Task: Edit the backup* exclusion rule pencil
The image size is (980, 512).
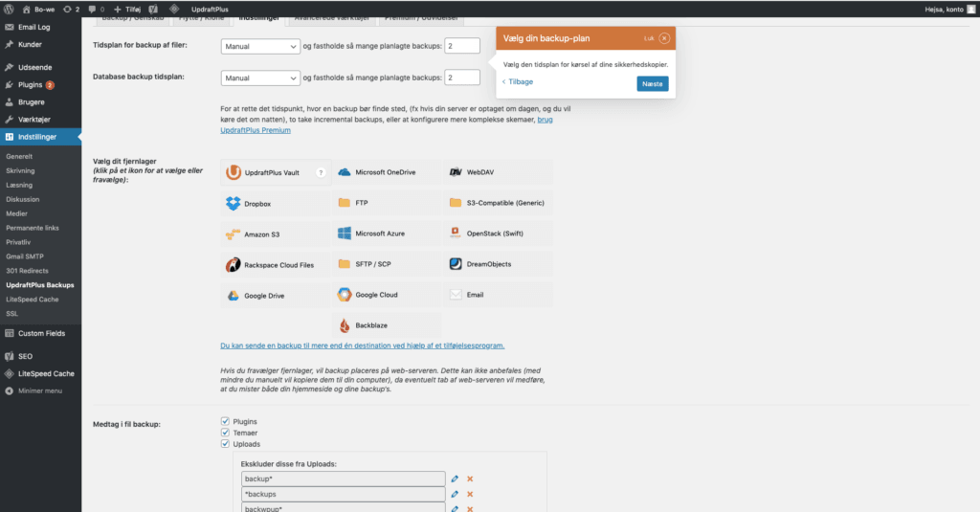Action: coord(455,479)
